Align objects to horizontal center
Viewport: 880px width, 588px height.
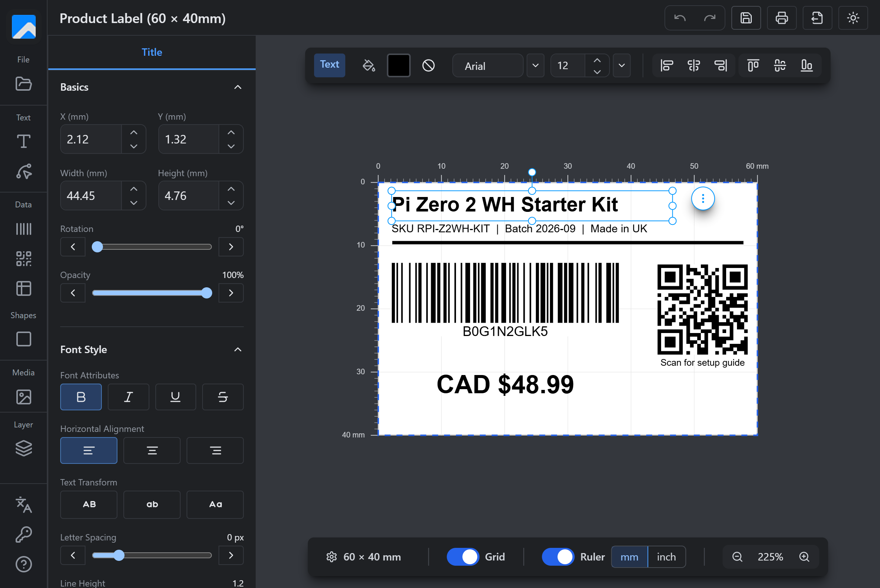click(x=694, y=66)
